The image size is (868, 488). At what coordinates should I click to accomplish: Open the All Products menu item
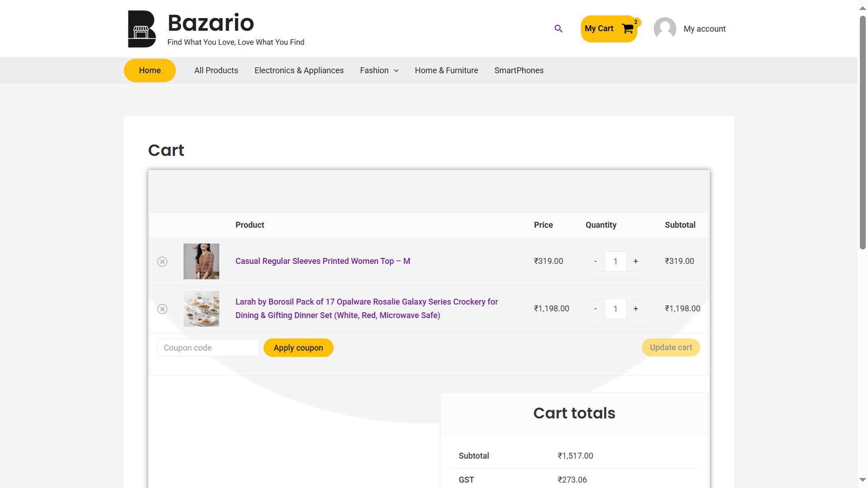click(x=216, y=70)
